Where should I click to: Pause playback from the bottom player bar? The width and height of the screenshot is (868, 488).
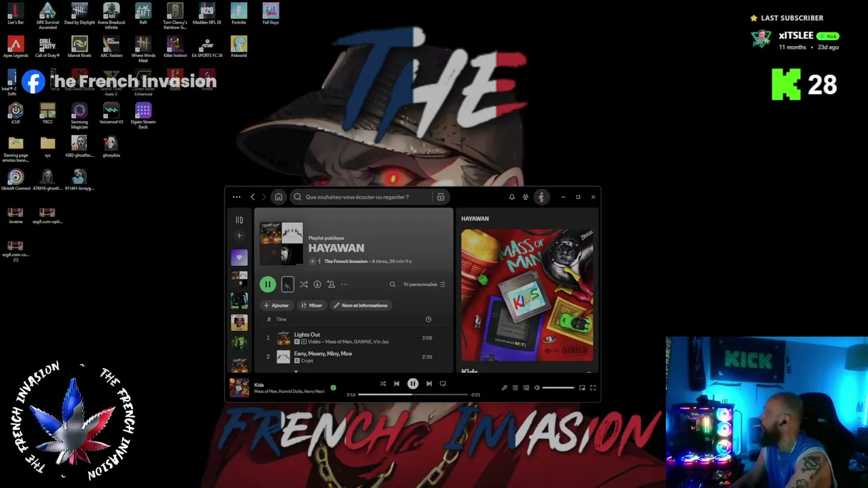(x=412, y=384)
